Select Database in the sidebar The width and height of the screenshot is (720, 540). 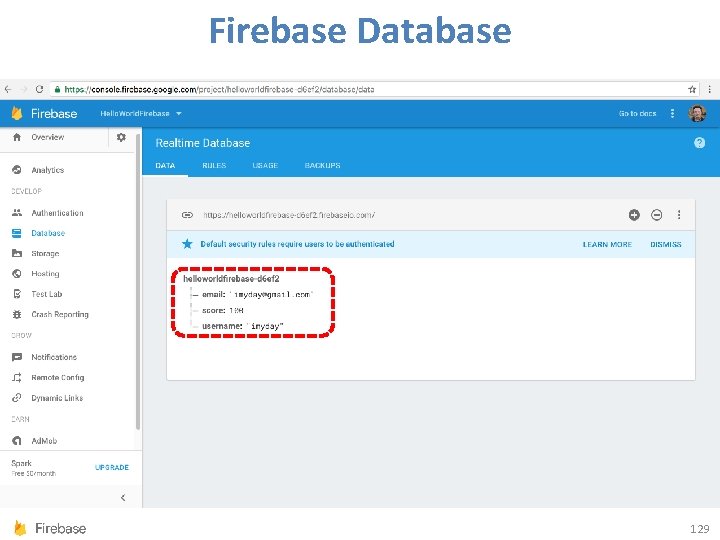pyautogui.click(x=48, y=233)
